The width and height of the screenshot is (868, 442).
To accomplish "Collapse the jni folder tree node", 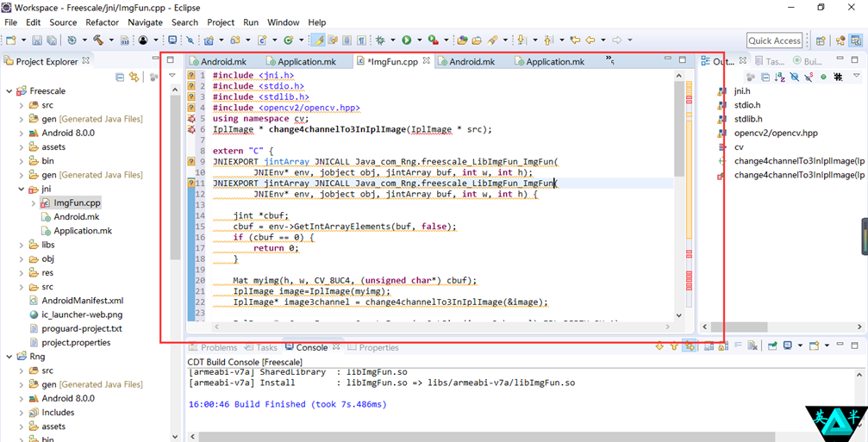I will point(22,189).
